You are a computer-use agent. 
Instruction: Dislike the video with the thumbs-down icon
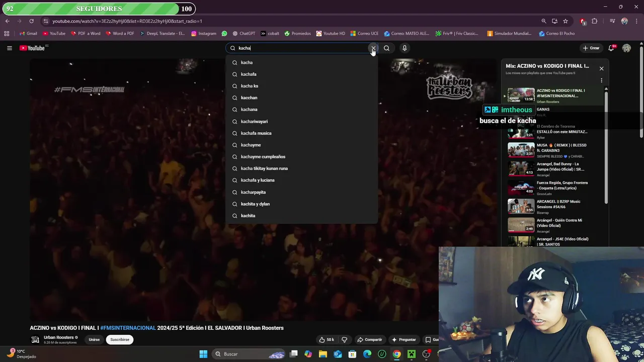pyautogui.click(x=344, y=339)
